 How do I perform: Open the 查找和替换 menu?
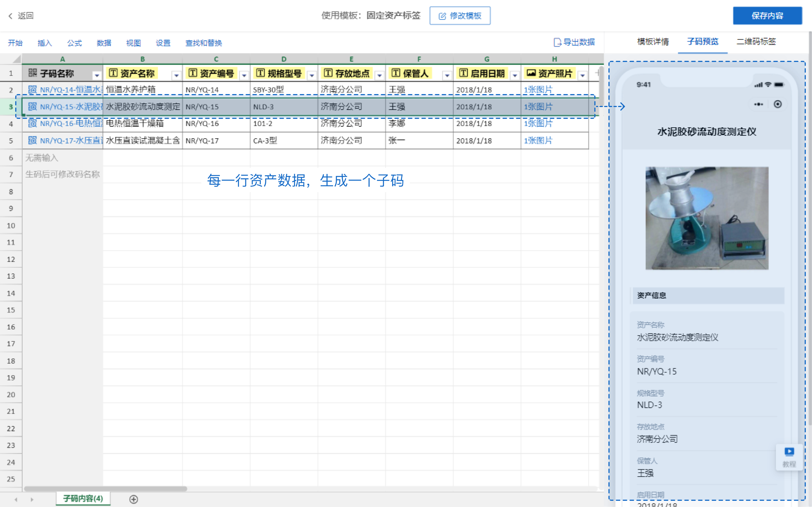(203, 43)
